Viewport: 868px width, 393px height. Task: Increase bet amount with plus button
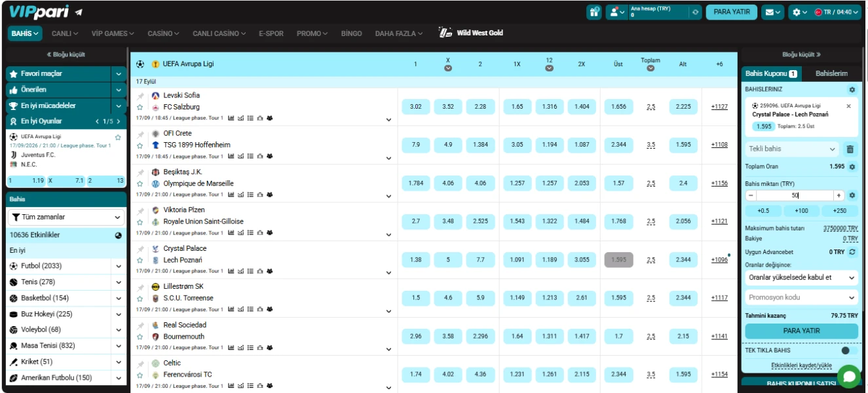tap(839, 195)
